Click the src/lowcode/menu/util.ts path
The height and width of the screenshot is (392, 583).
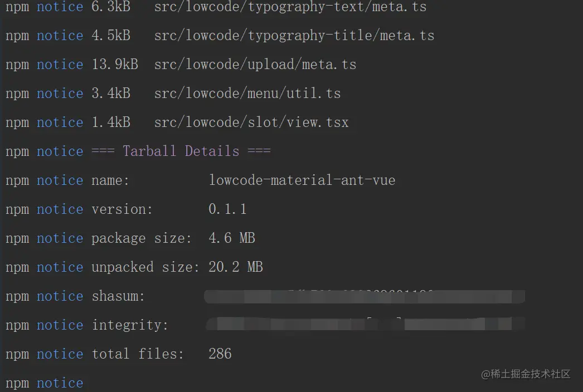click(247, 93)
